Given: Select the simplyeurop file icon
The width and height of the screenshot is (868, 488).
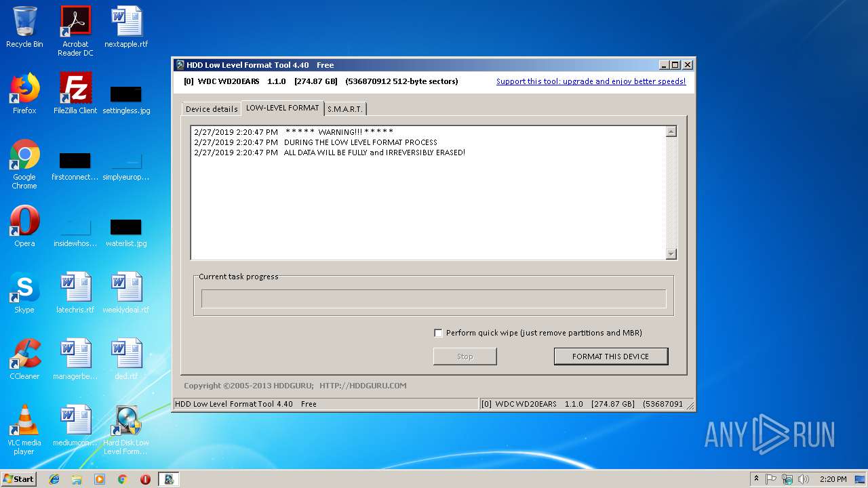Looking at the screenshot, I should pyautogui.click(x=126, y=167).
